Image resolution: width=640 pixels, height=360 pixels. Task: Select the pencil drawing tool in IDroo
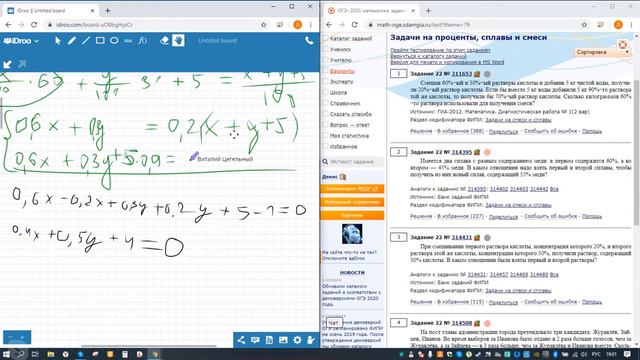(72, 40)
